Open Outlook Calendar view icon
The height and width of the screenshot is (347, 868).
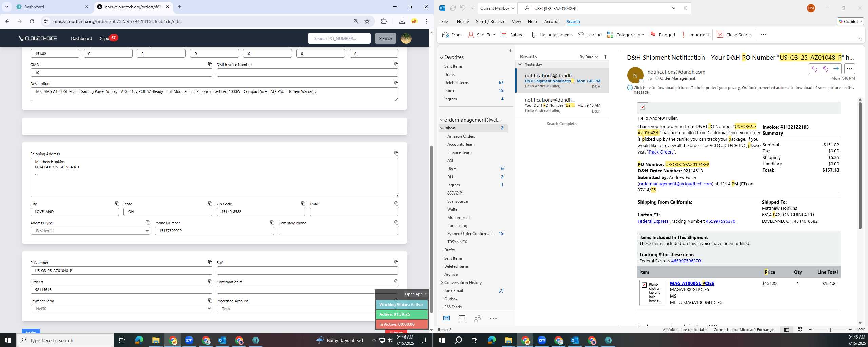tap(462, 318)
